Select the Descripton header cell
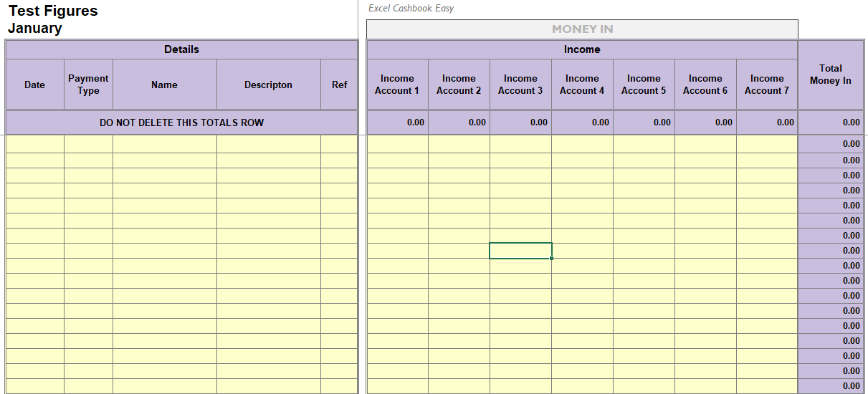The width and height of the screenshot is (868, 394). tap(268, 85)
